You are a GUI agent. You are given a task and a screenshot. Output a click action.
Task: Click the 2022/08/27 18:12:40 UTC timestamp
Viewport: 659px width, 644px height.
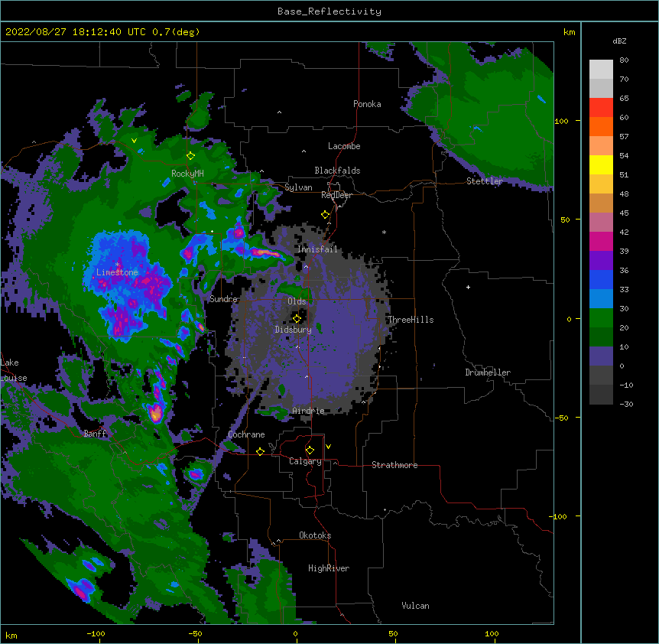[76, 32]
